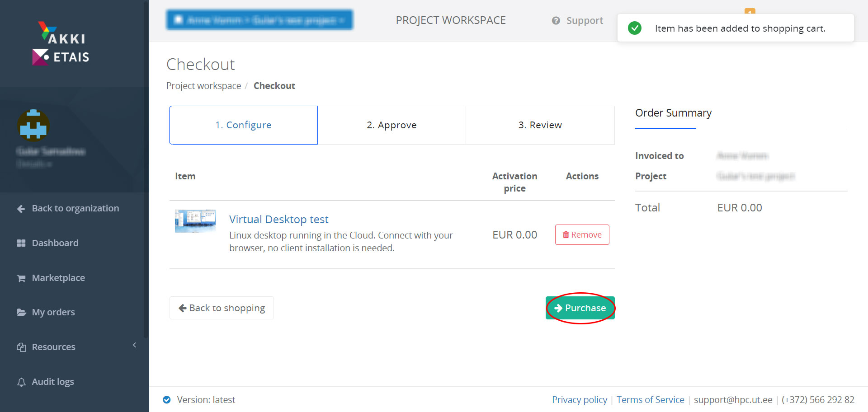
Task: Click the My orders folder icon
Action: pos(21,312)
